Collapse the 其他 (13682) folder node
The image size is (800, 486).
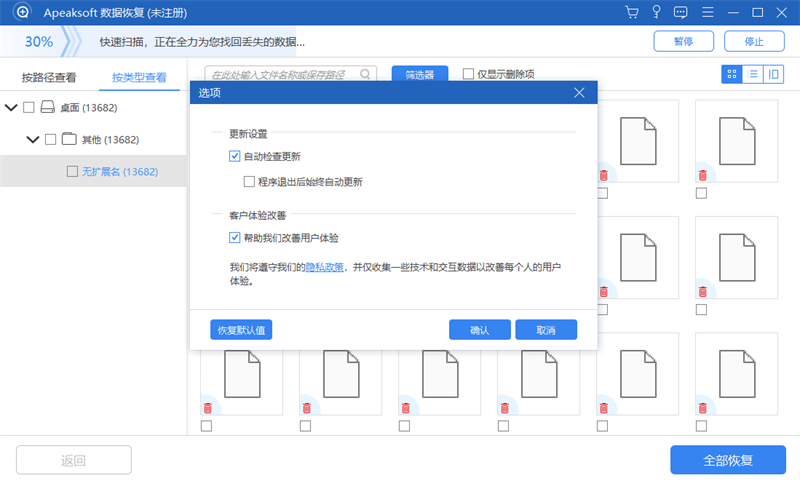click(x=33, y=139)
